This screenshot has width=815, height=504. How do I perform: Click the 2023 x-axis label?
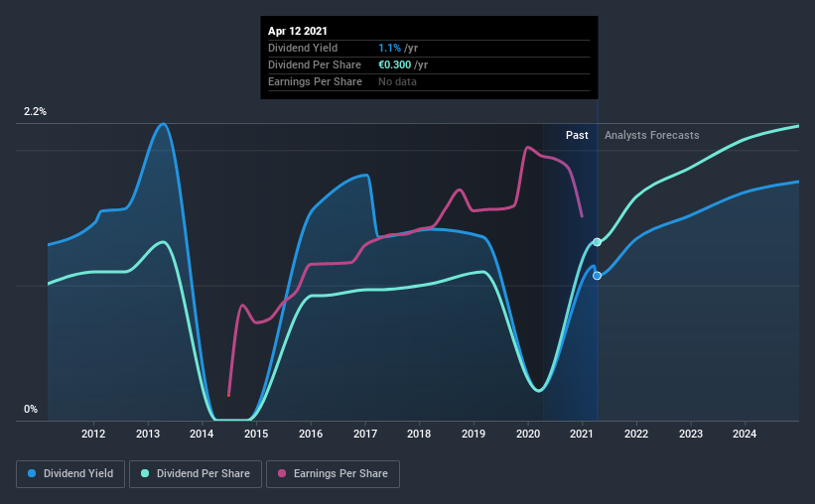click(x=691, y=434)
